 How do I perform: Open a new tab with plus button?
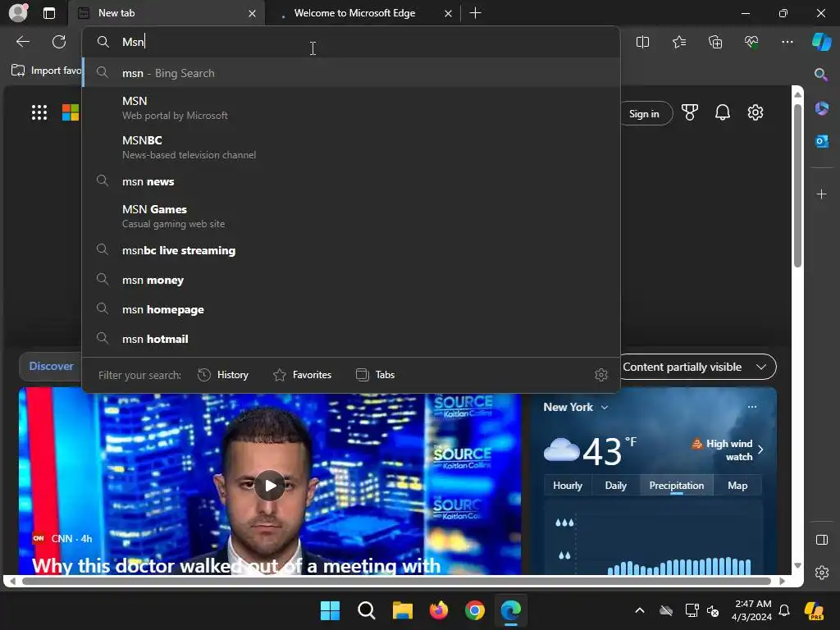(x=475, y=13)
